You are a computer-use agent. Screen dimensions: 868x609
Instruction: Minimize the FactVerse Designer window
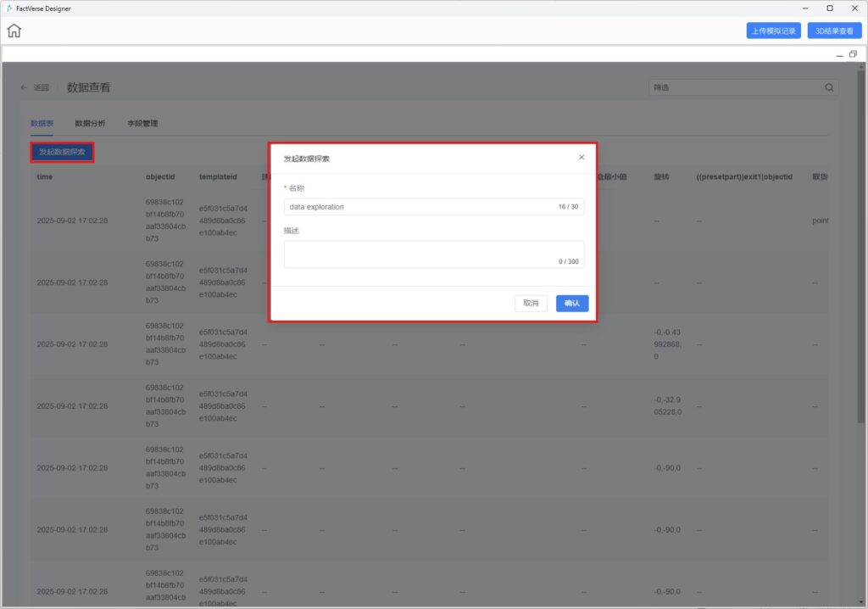pyautogui.click(x=805, y=8)
